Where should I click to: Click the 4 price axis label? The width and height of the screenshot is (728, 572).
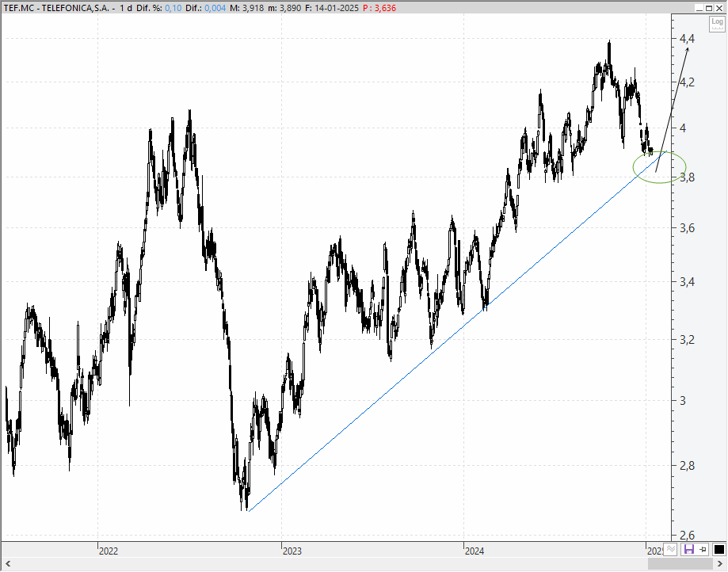click(683, 128)
